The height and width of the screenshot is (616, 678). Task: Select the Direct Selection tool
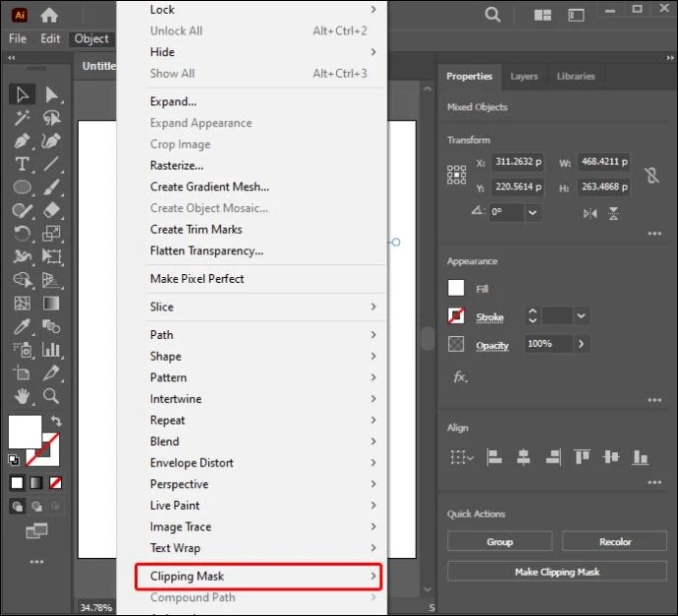point(51,94)
